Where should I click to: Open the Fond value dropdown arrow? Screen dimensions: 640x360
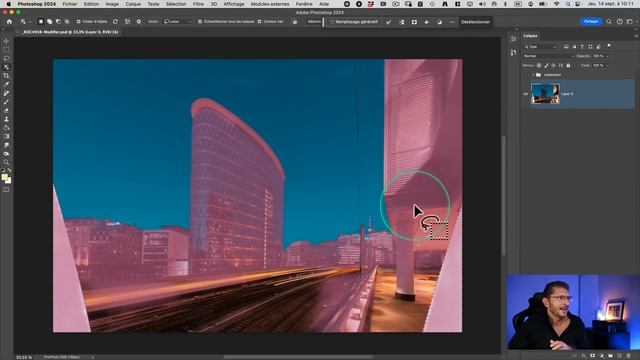click(x=607, y=65)
